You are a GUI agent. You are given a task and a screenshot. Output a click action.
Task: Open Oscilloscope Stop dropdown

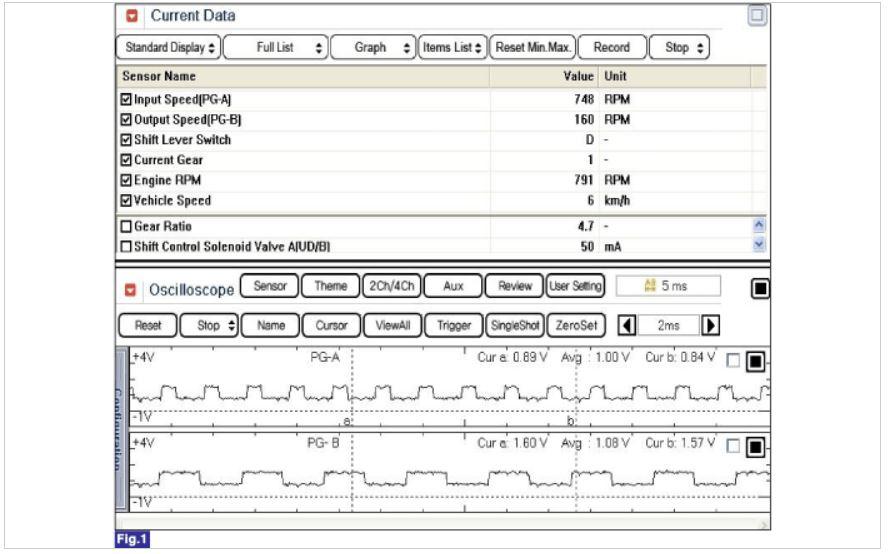tap(209, 326)
